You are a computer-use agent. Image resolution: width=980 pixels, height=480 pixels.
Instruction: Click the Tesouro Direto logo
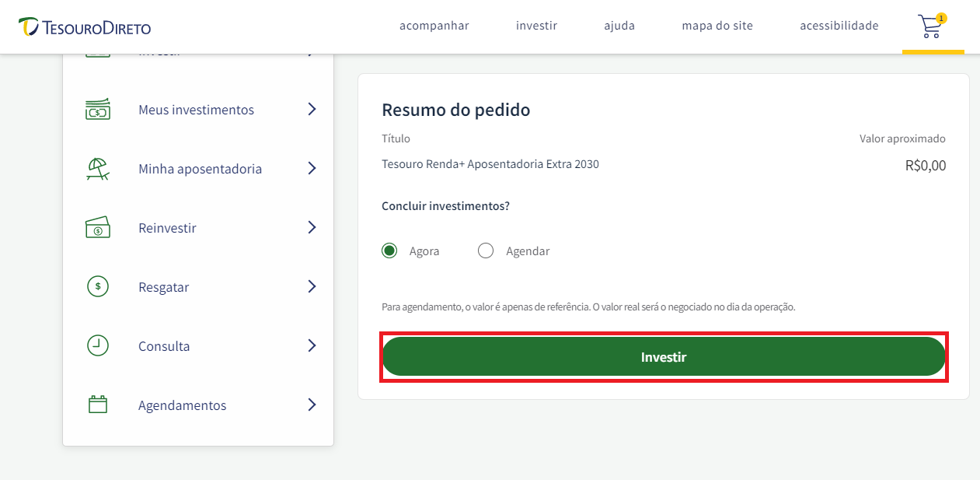[85, 27]
